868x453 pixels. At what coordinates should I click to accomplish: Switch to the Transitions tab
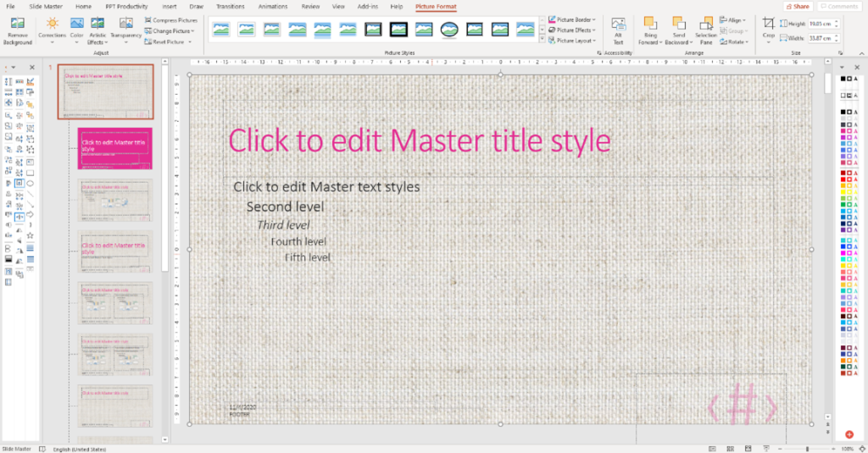(231, 7)
